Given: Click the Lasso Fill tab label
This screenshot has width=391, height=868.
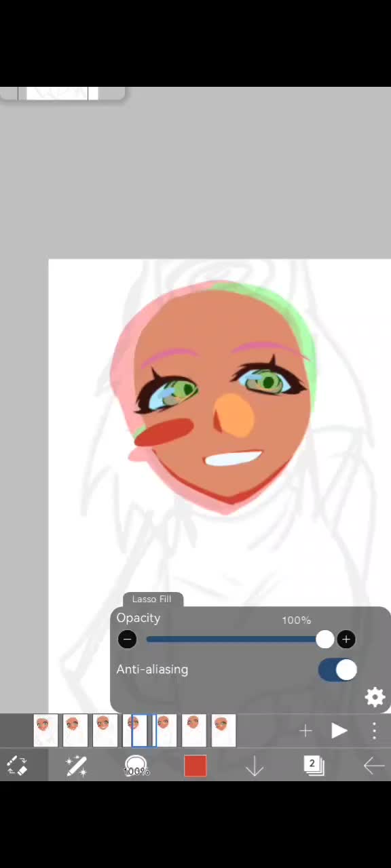Looking at the screenshot, I should tap(152, 599).
